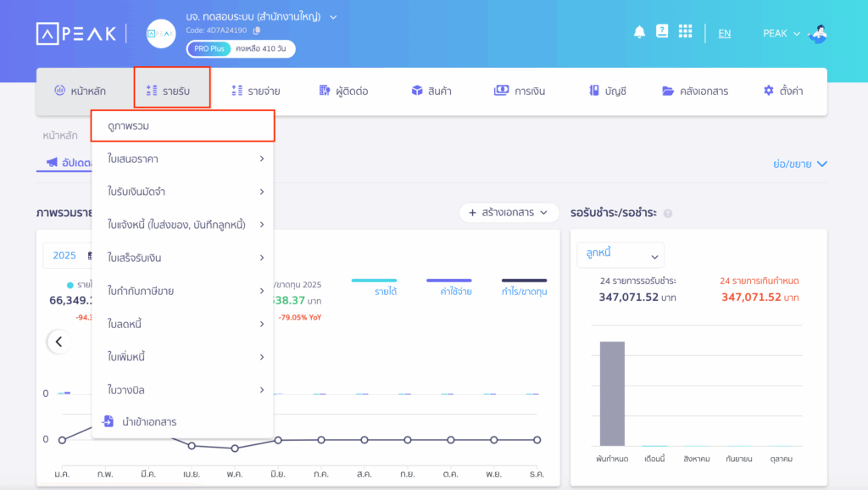
Task: Click the notification bell icon
Action: tap(639, 32)
